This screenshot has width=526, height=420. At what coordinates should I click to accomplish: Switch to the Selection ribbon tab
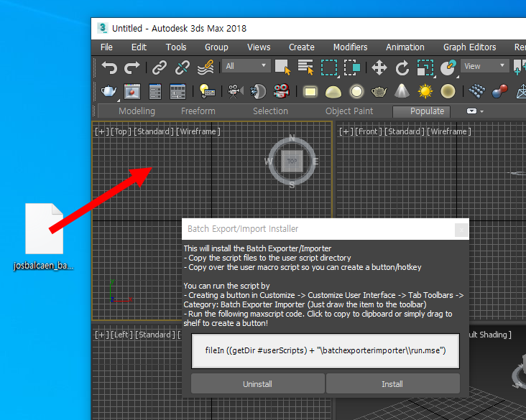pos(270,111)
